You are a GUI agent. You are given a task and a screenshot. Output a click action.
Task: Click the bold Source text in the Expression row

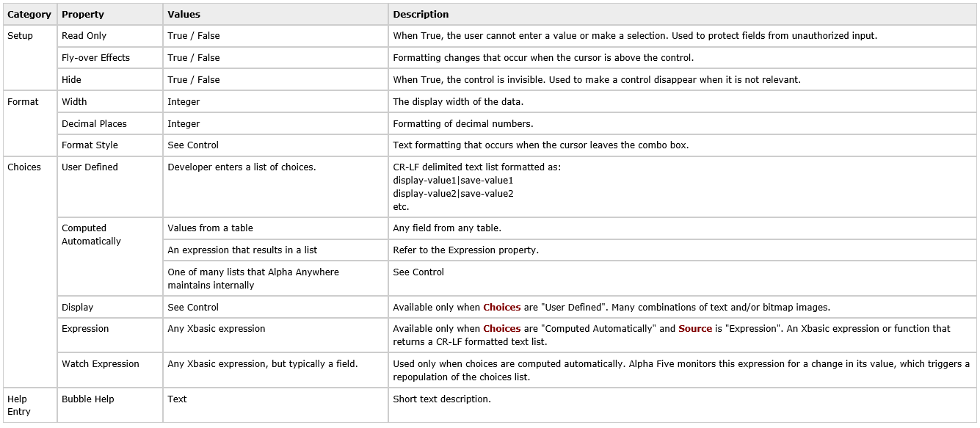click(x=695, y=329)
